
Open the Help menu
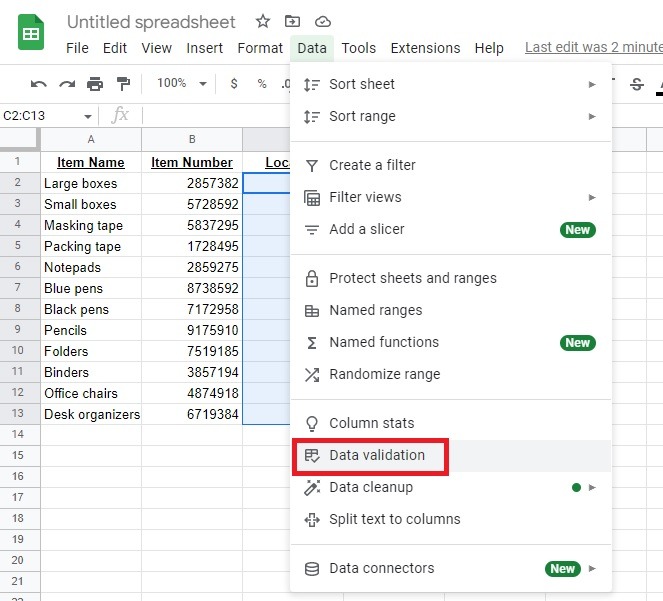tap(489, 48)
